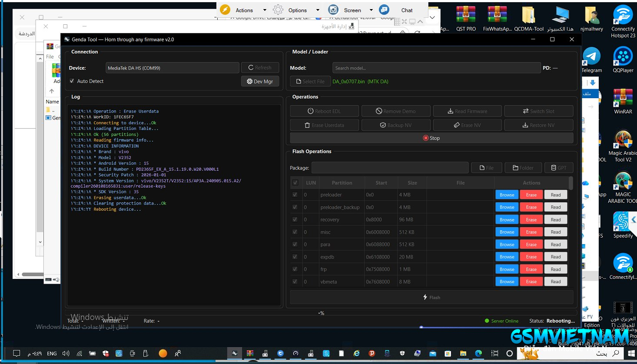Click the Stop operation button
The height and width of the screenshot is (364, 637).
point(431,138)
